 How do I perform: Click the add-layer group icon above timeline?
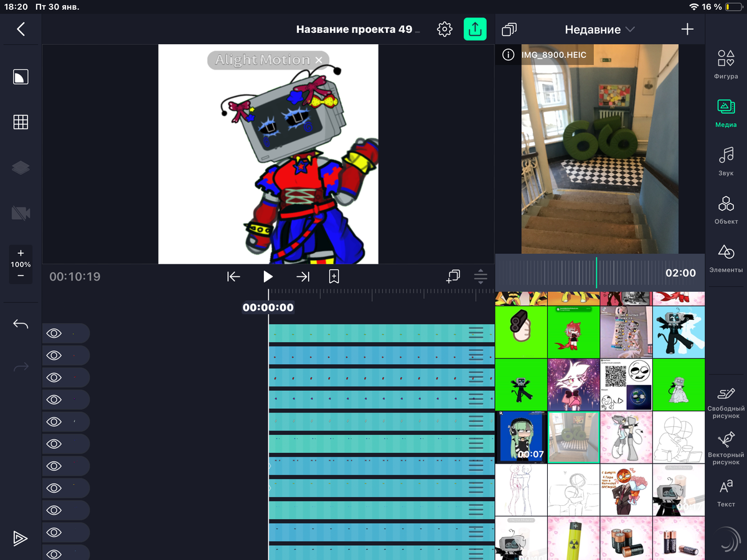[x=453, y=276]
